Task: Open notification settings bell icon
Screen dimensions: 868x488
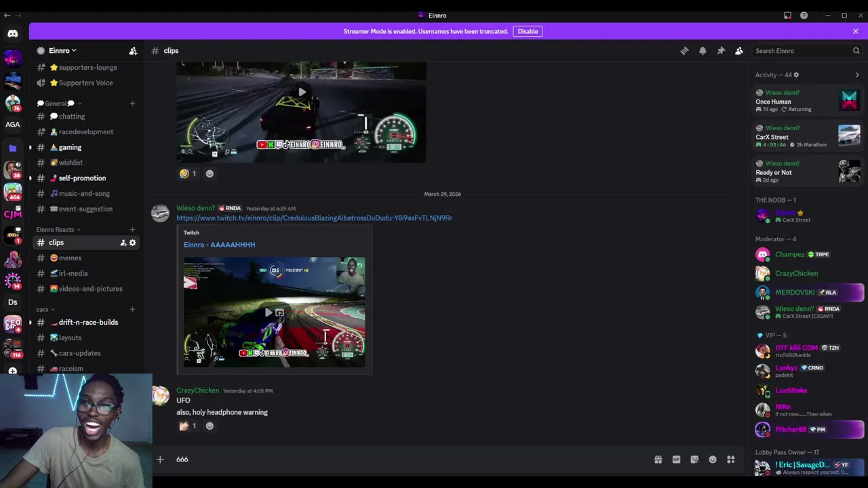Action: pyautogui.click(x=703, y=51)
